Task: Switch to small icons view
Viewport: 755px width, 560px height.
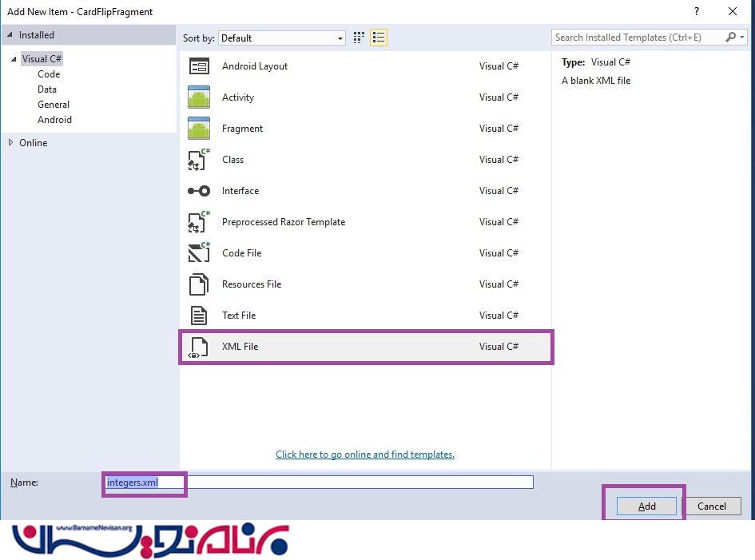Action: tap(359, 38)
